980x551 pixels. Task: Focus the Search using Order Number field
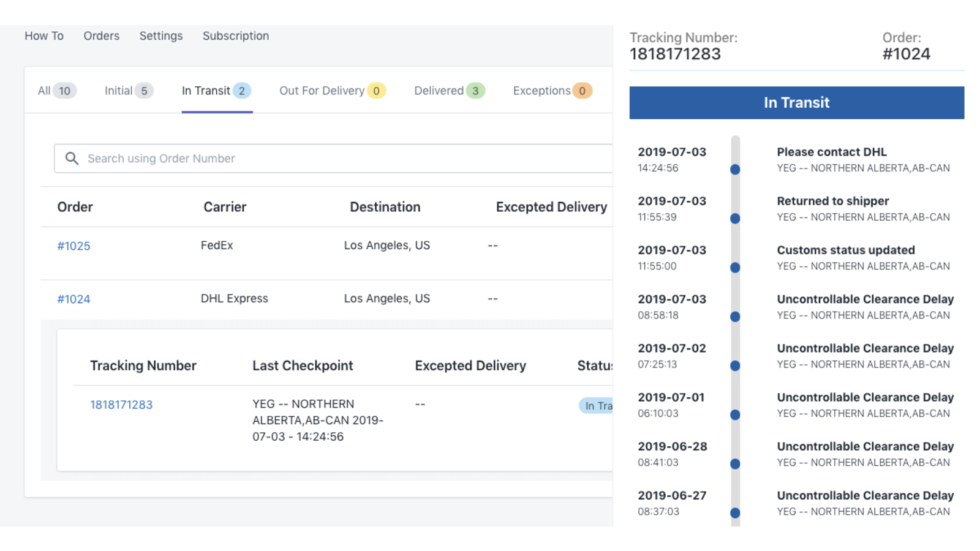click(334, 159)
